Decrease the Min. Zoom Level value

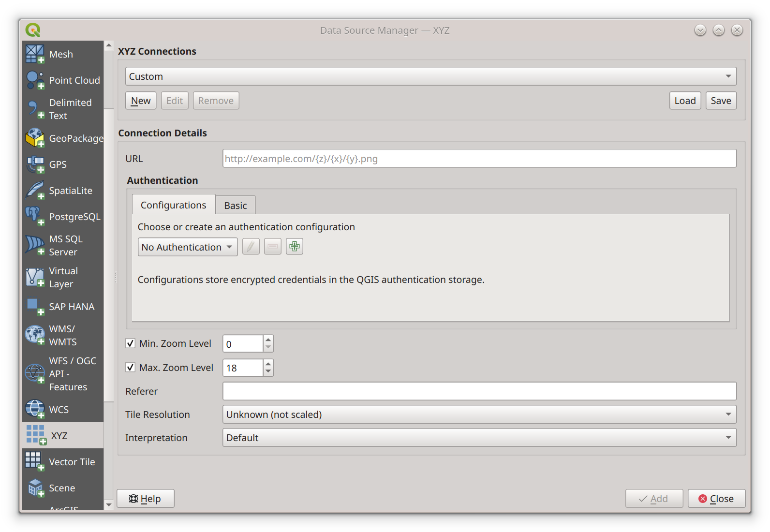[x=268, y=348]
